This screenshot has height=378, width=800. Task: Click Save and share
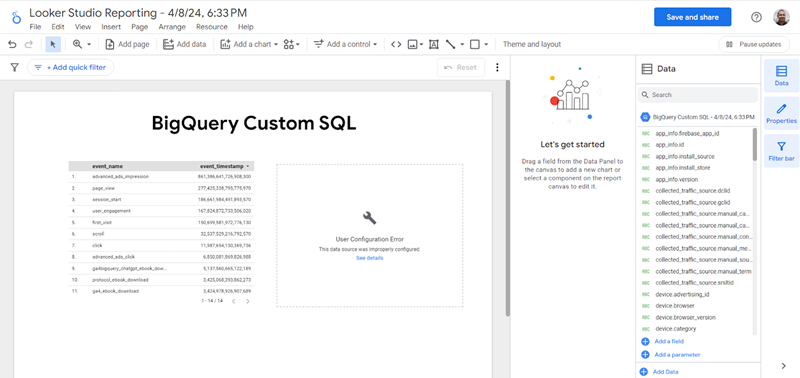point(692,17)
